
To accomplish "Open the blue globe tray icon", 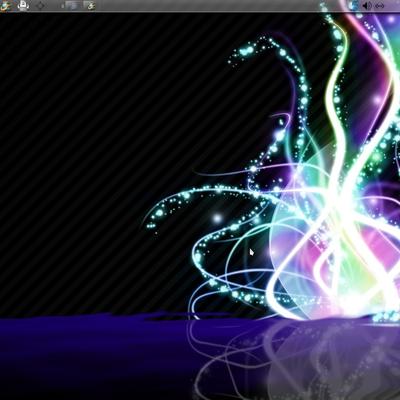I will (x=354, y=6).
